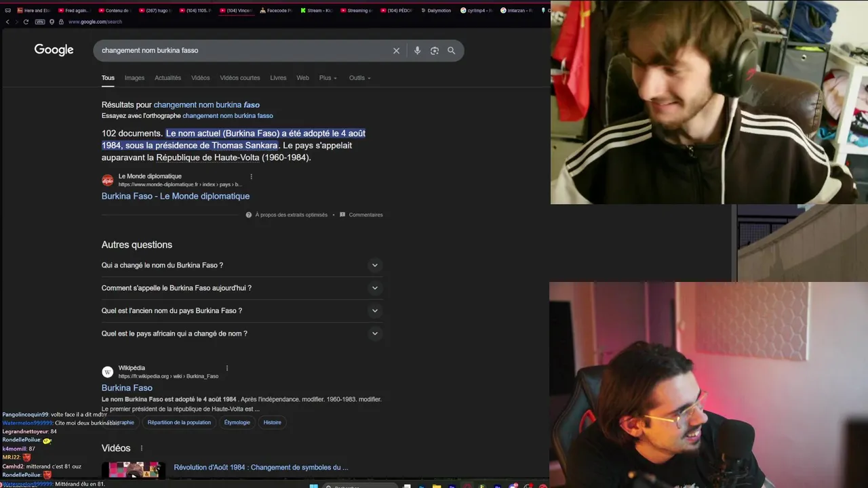Screen dimensions: 868x488
Task: Clear the Google search box text
Action: pos(397,51)
